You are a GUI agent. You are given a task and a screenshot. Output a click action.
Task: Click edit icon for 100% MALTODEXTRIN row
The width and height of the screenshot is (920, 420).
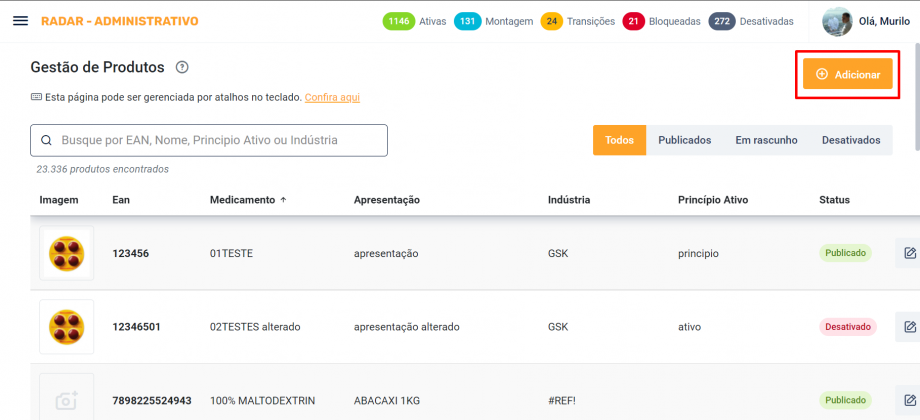[909, 400]
